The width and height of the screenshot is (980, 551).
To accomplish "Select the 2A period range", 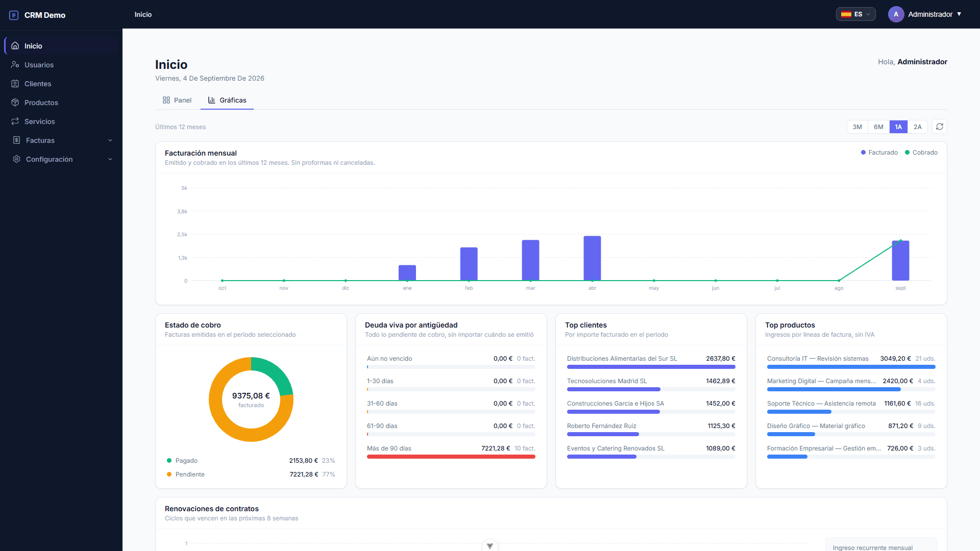I will click(918, 127).
